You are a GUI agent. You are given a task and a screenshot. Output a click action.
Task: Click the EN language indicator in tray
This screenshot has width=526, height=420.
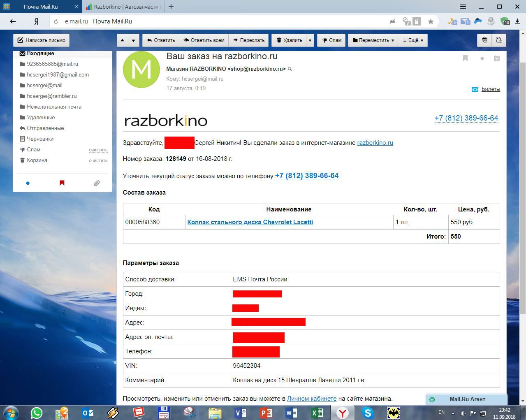pos(441,412)
